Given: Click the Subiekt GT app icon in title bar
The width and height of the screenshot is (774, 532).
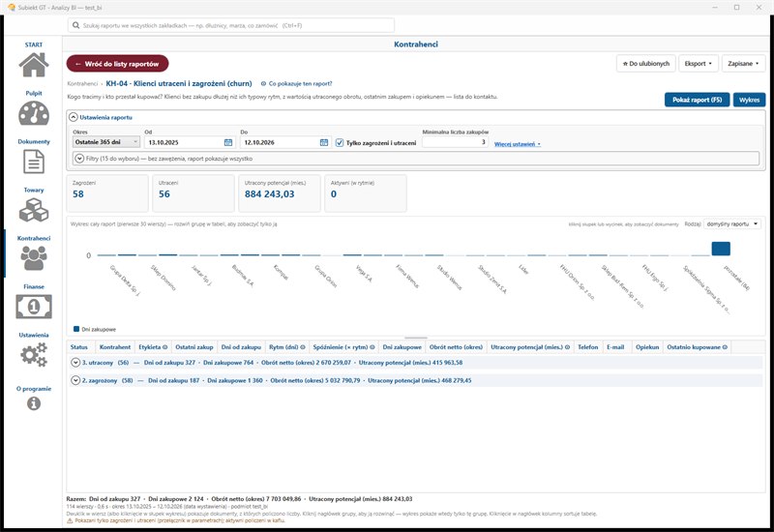Looking at the screenshot, I should (12, 8).
